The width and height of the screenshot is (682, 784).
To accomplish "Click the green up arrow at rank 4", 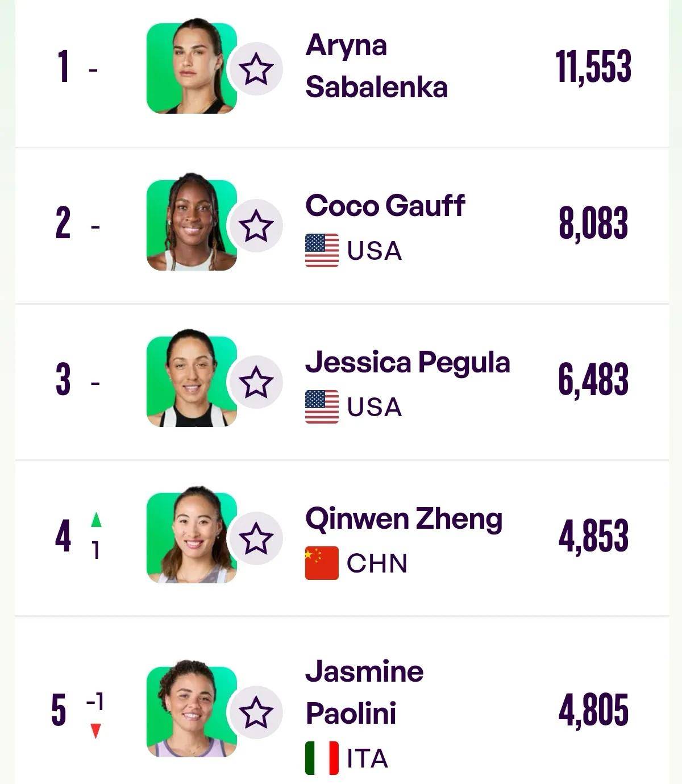I will click(x=96, y=519).
